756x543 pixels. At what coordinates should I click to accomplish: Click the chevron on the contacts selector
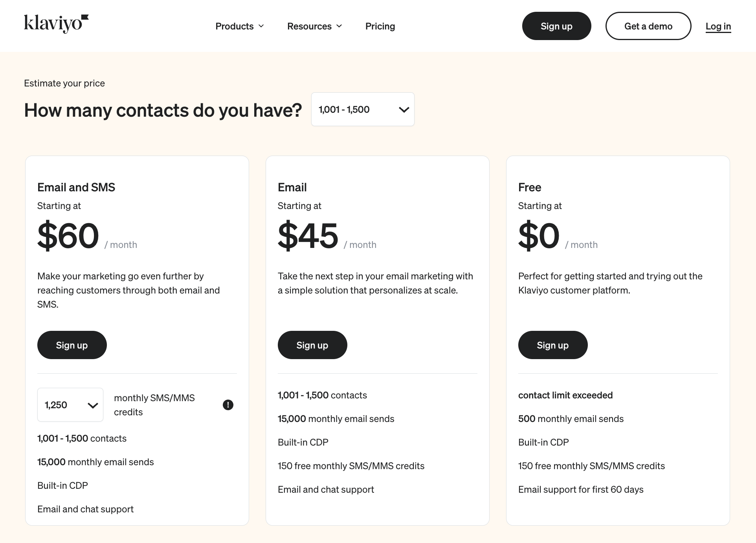point(403,110)
